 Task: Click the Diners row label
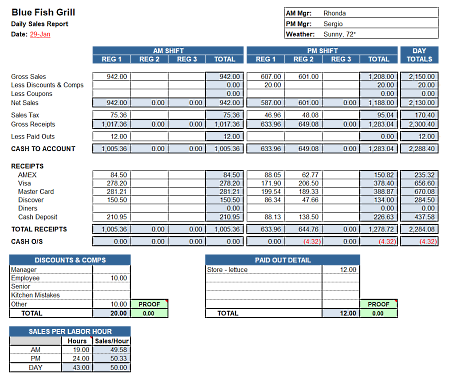pyautogui.click(x=28, y=208)
